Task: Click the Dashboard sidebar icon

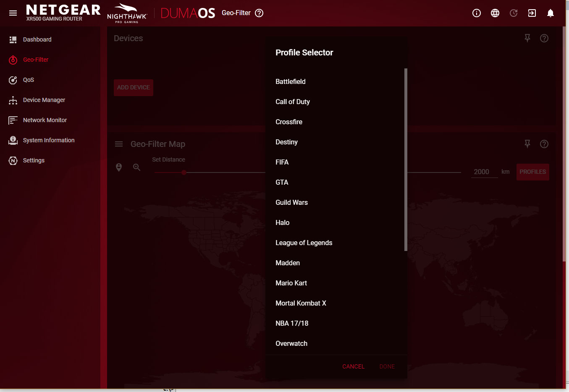Action: [x=13, y=39]
